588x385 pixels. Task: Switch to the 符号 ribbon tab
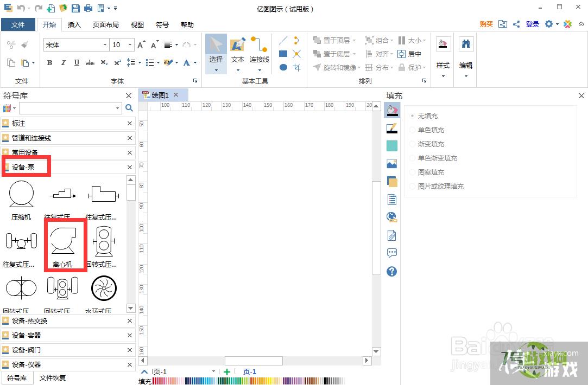pyautogui.click(x=162, y=25)
